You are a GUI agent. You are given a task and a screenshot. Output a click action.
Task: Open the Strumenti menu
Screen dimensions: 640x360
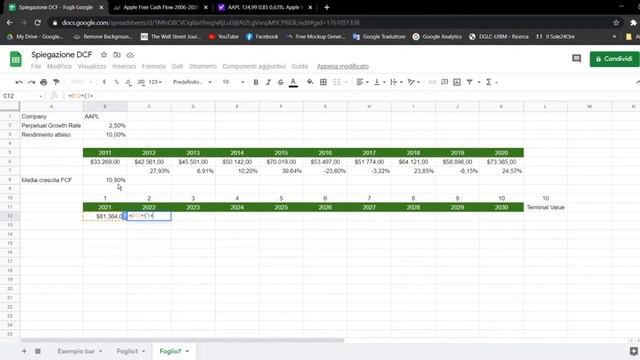coord(202,66)
